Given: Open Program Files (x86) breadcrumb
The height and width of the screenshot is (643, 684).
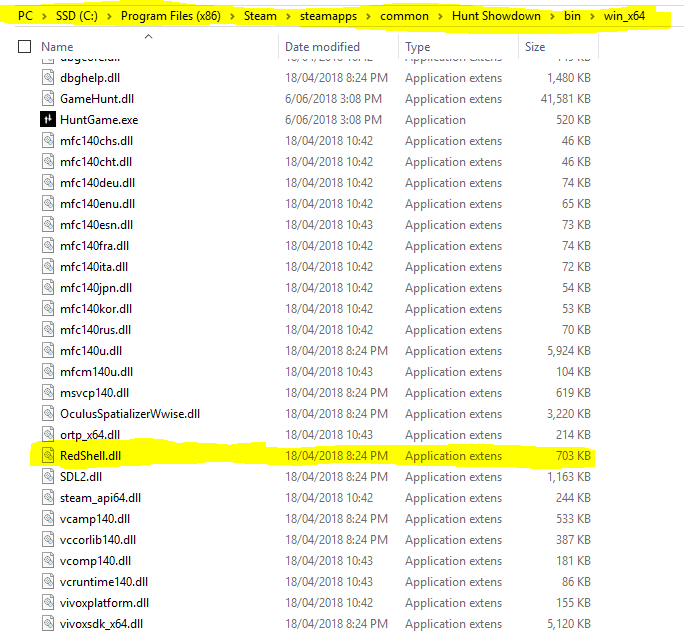Looking at the screenshot, I should coord(171,16).
